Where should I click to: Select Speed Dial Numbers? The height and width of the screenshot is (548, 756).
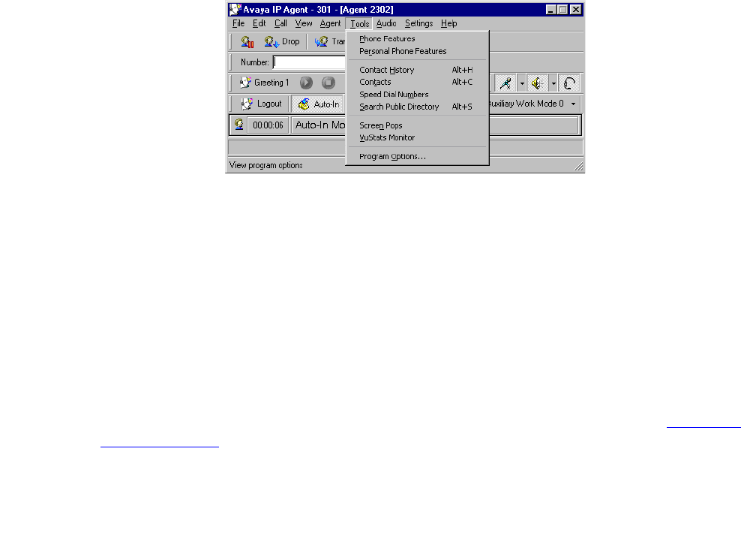(418, 95)
